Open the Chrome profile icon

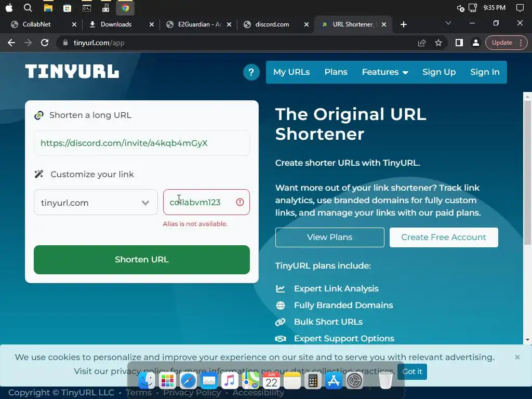pyautogui.click(x=476, y=43)
